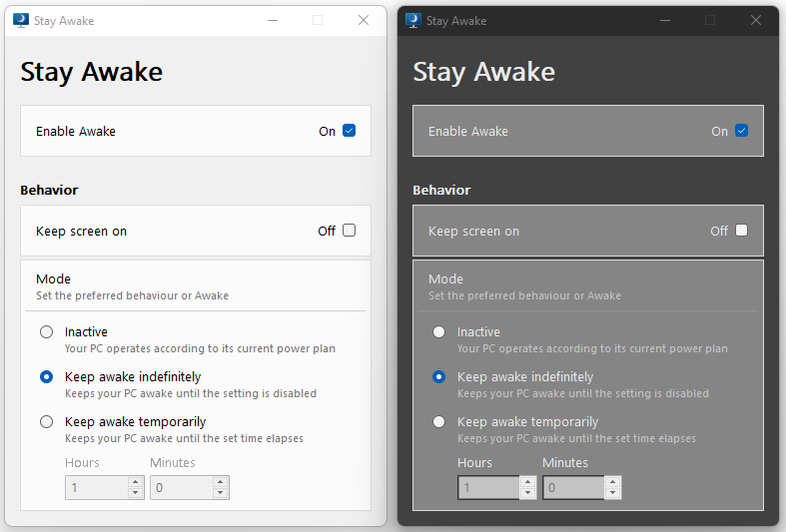
Task: Click the Behavior heading in dark window
Action: [x=441, y=191]
